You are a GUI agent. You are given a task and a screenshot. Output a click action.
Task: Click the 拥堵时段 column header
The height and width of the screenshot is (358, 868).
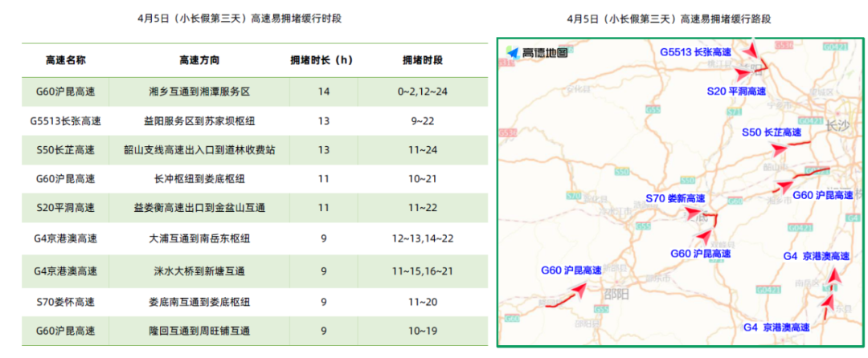point(423,60)
